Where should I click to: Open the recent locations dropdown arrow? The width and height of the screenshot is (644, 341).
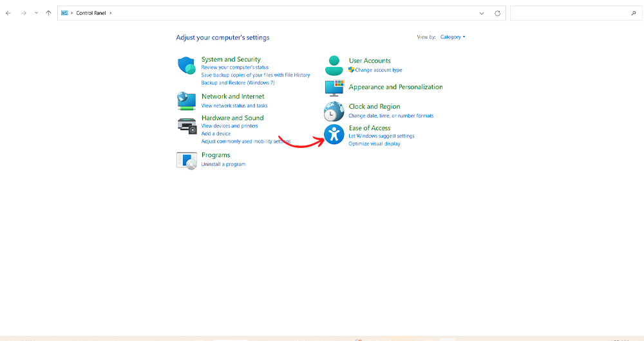click(x=36, y=13)
